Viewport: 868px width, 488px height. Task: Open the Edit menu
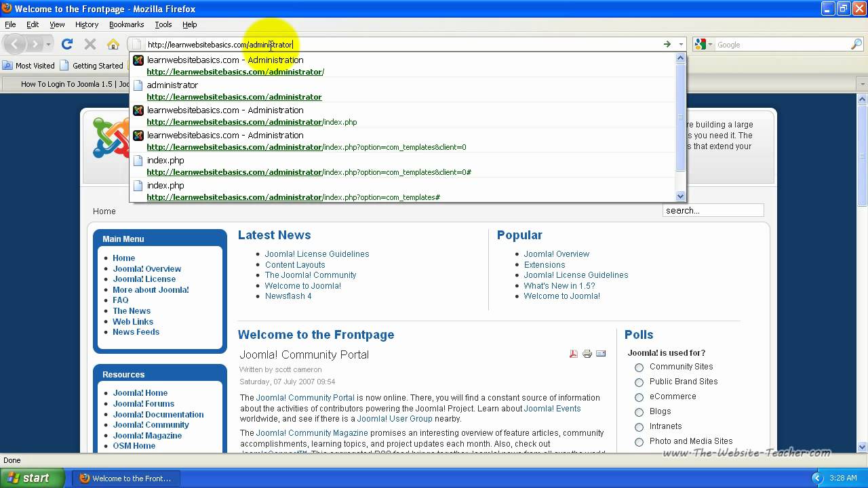pyautogui.click(x=33, y=24)
